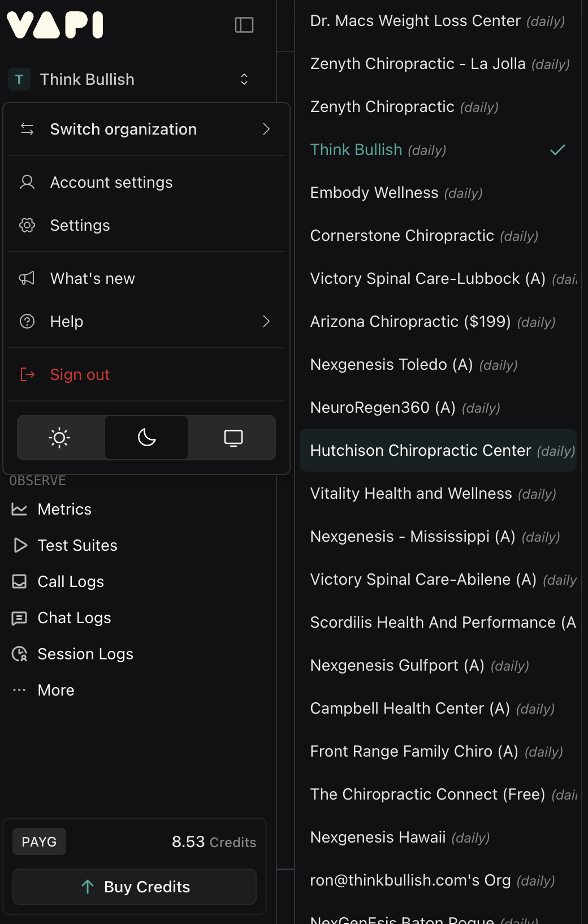This screenshot has width=588, height=924.
Task: Collapse the sidebar panel icon
Action: [244, 25]
